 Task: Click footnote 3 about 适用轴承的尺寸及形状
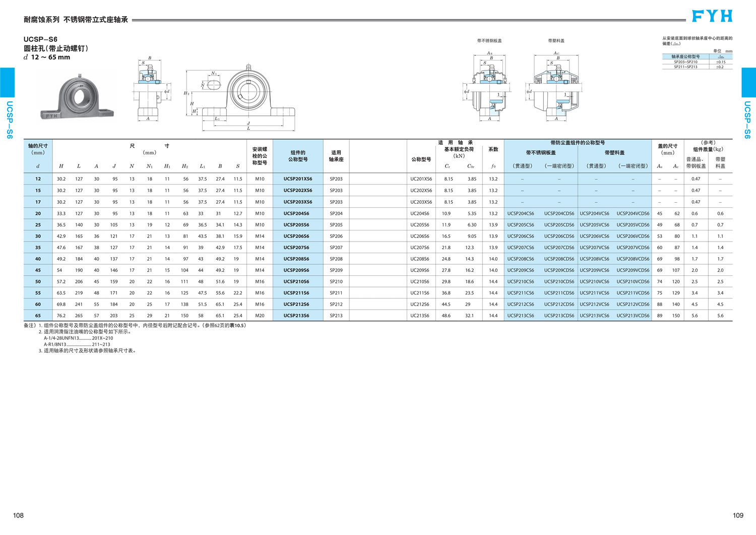pyautogui.click(x=87, y=351)
